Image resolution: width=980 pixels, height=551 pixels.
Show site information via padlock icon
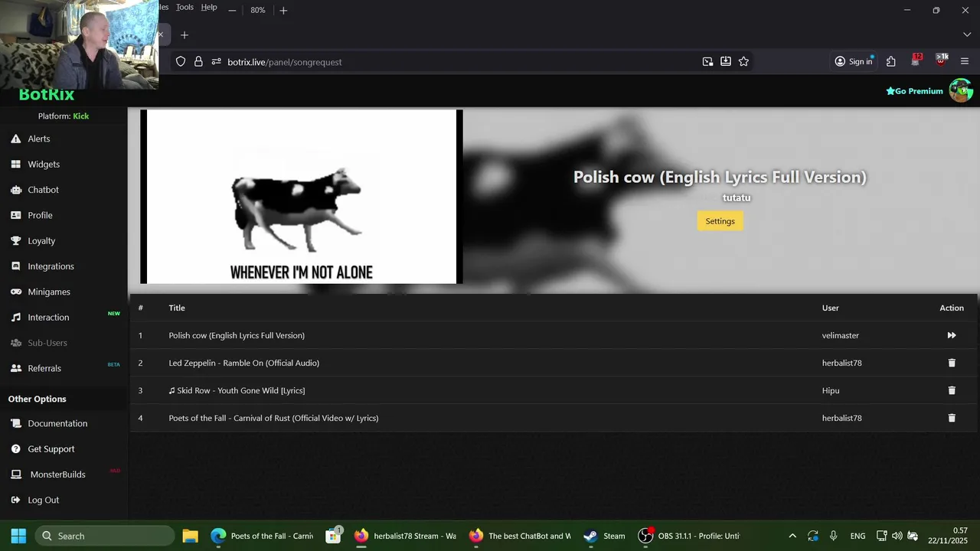coord(198,62)
